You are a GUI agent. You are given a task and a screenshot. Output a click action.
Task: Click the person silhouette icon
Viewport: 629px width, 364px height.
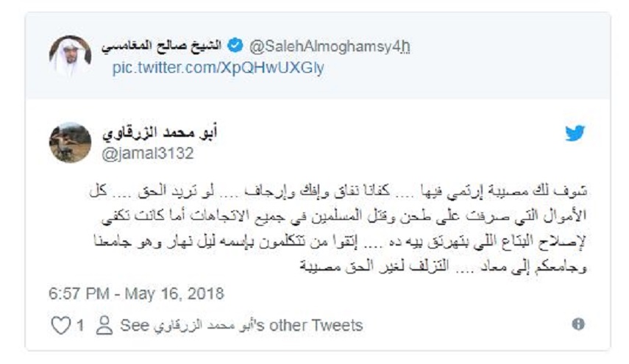coord(104,325)
